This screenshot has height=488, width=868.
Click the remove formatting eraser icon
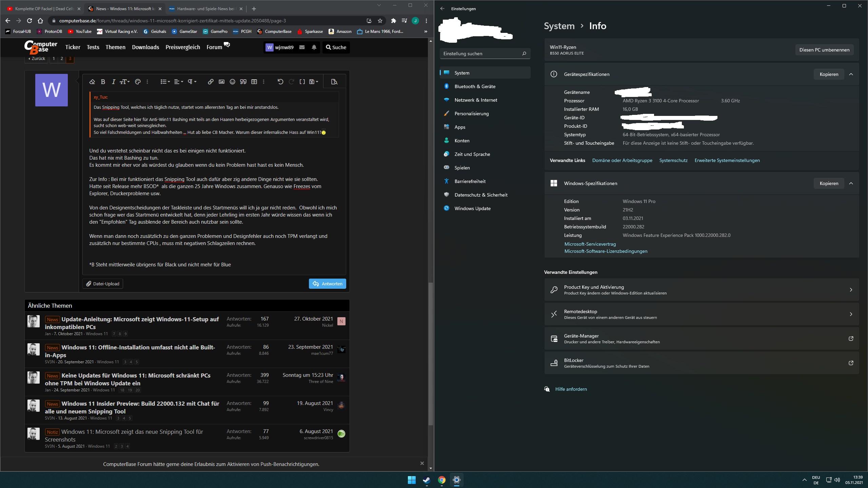92,82
